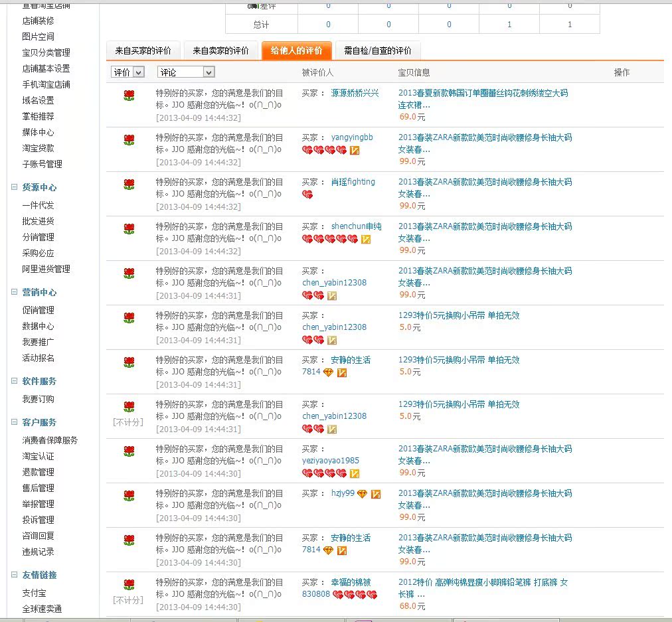Click the hearts credit rating under yeziyaoyao1985
672x622 pixels.
click(x=325, y=473)
